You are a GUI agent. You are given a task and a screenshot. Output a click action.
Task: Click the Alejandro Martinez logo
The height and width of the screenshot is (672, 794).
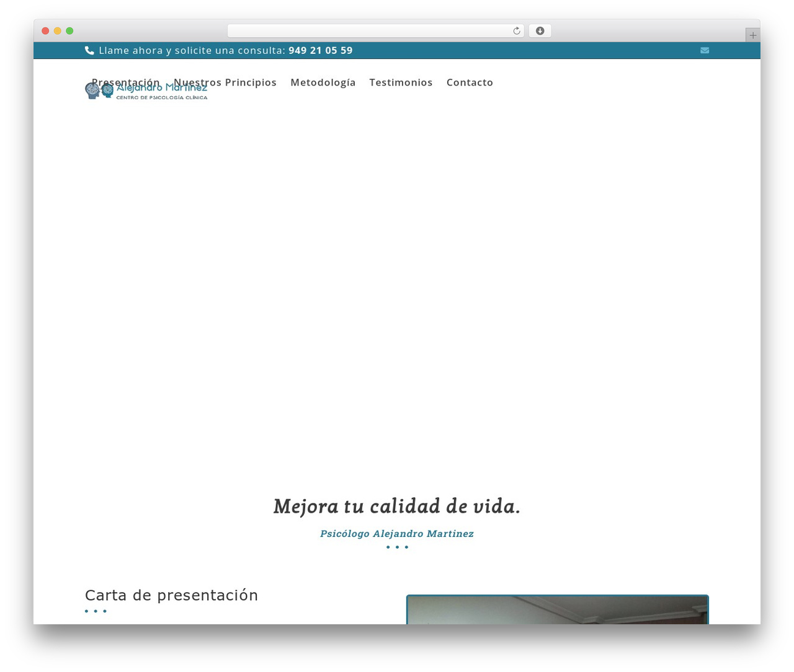coord(146,91)
